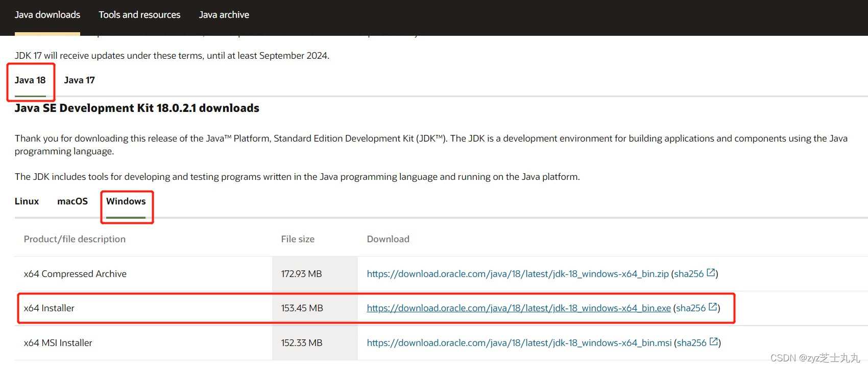The width and height of the screenshot is (868, 368).
Task: Open sha256 link for the zip archive
Action: point(689,274)
